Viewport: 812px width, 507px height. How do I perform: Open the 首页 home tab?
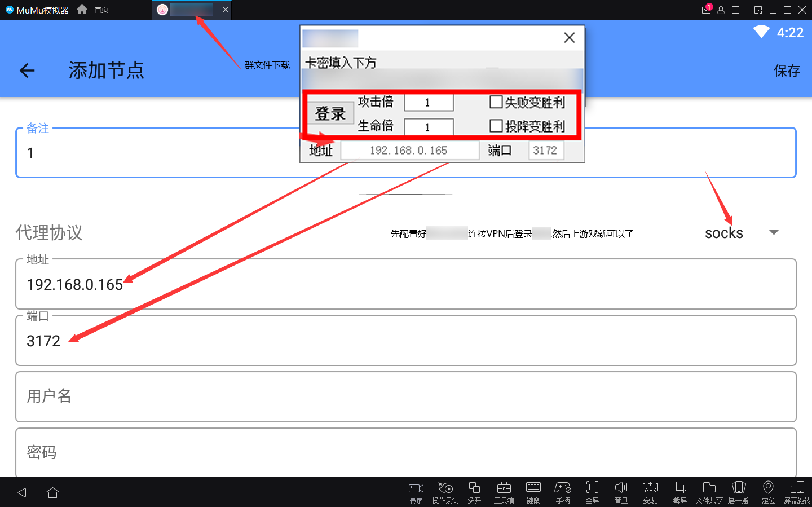(101, 10)
